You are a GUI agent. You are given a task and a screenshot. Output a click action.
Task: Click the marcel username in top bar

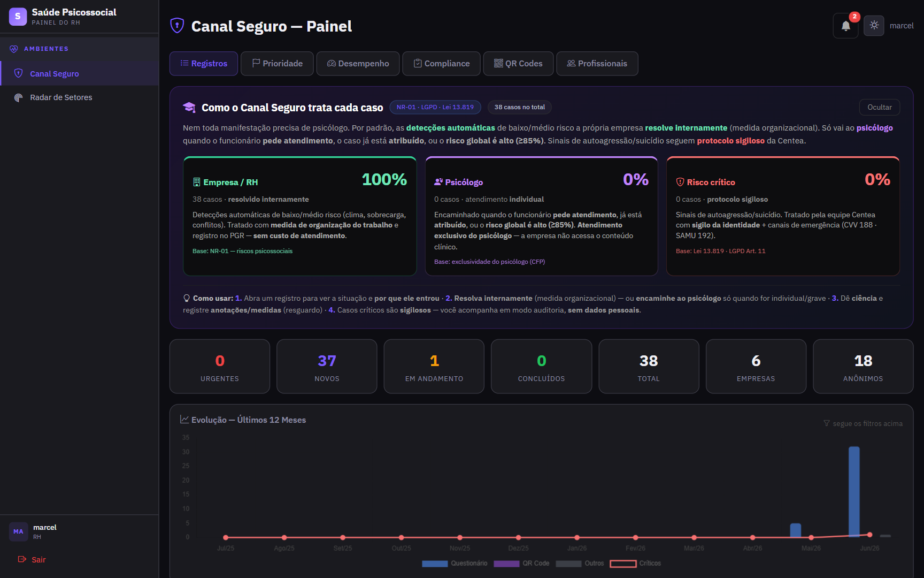(x=902, y=26)
